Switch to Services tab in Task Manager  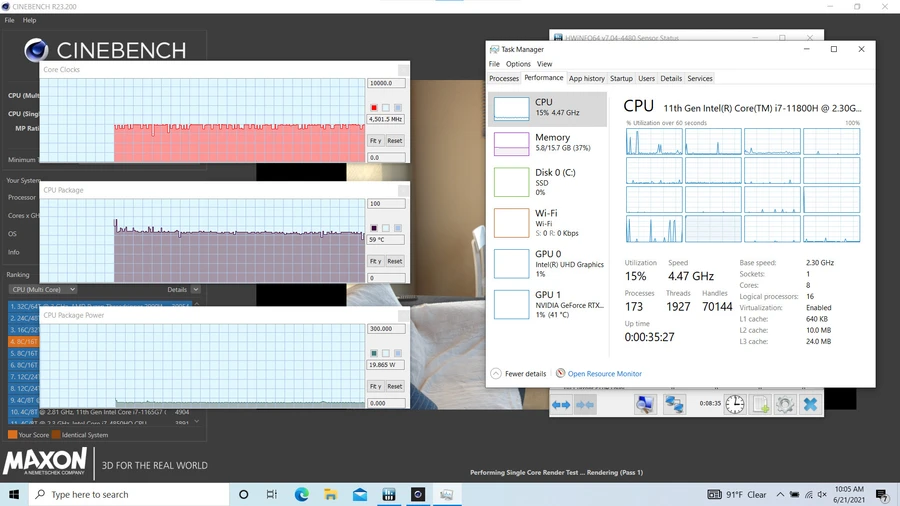click(700, 79)
